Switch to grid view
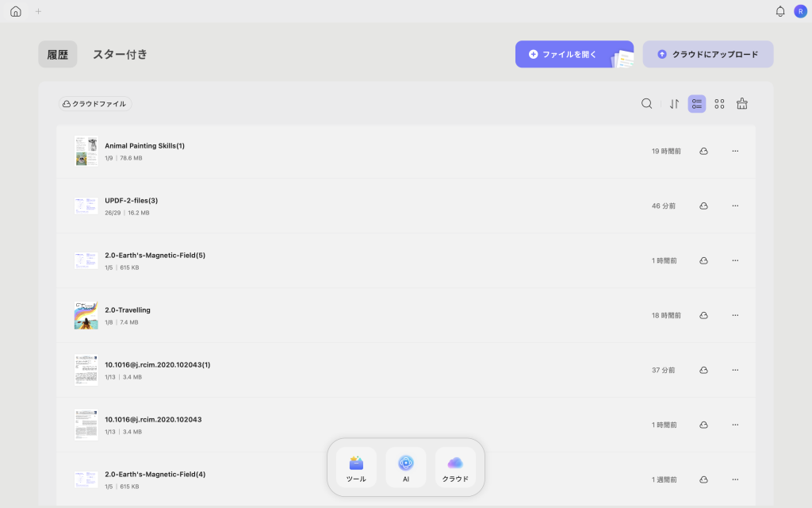 click(x=719, y=104)
